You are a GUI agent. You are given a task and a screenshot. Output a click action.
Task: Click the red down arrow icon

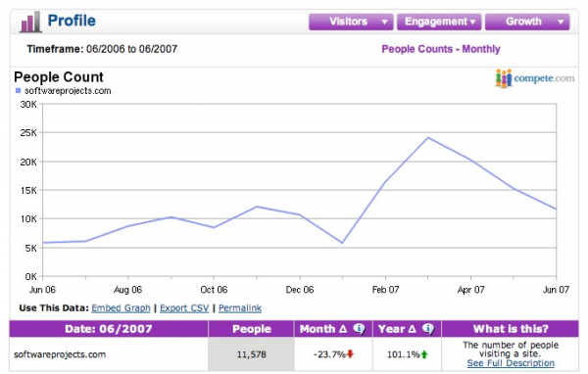click(x=350, y=353)
